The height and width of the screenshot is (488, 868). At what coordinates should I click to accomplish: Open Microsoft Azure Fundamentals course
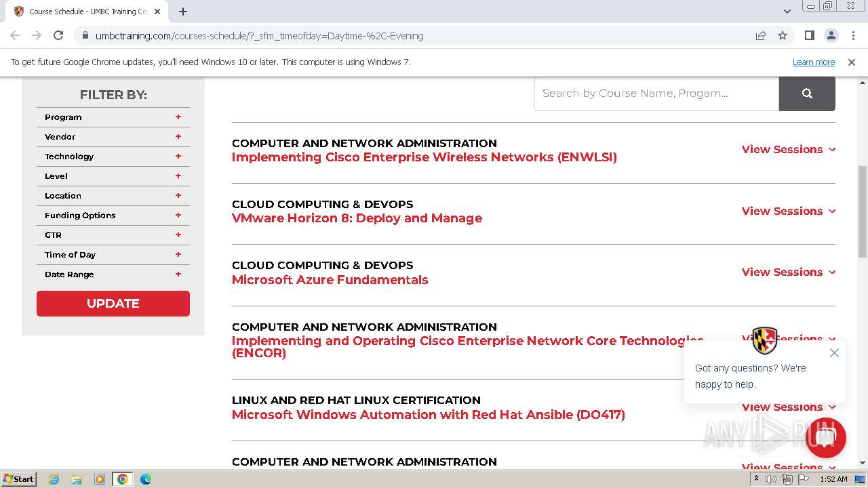[330, 280]
